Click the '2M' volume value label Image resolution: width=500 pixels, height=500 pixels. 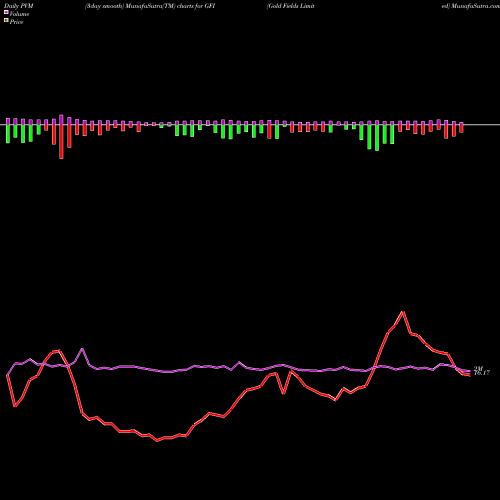point(478,368)
